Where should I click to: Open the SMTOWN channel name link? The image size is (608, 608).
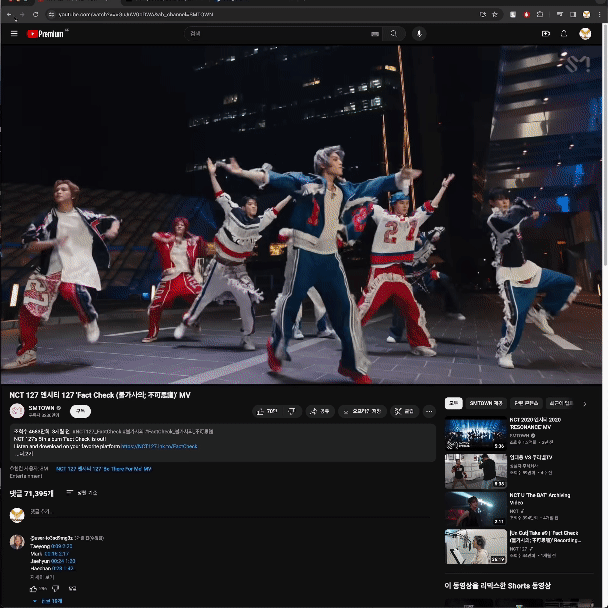tap(41, 408)
